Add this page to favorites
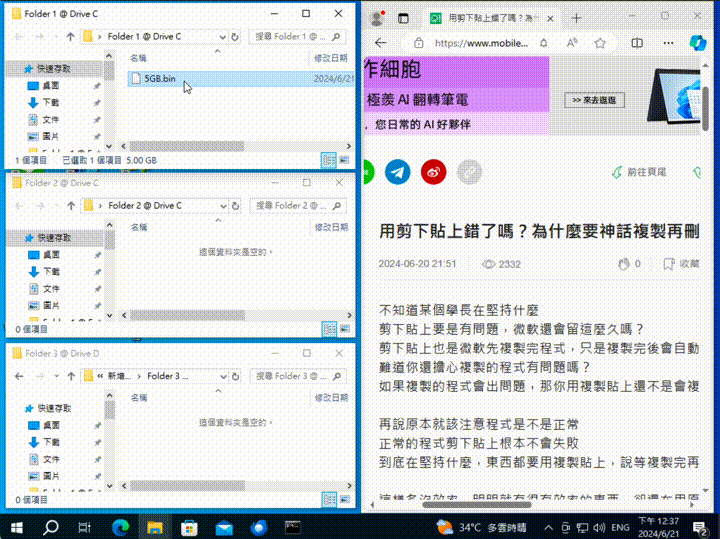 point(600,43)
